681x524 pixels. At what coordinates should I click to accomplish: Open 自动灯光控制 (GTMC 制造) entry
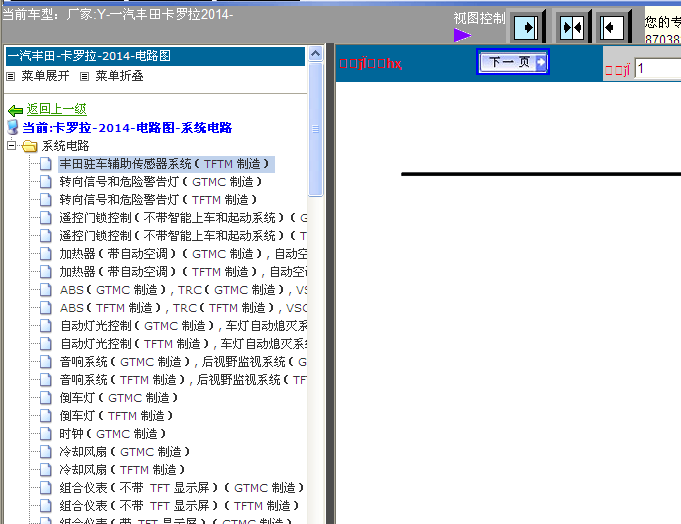183,326
